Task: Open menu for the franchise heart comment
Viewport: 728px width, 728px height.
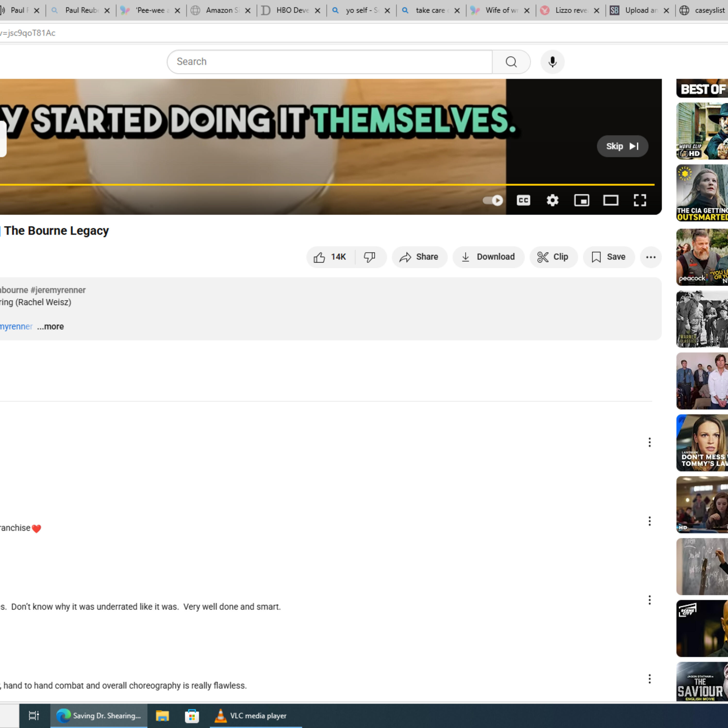Action: [649, 521]
